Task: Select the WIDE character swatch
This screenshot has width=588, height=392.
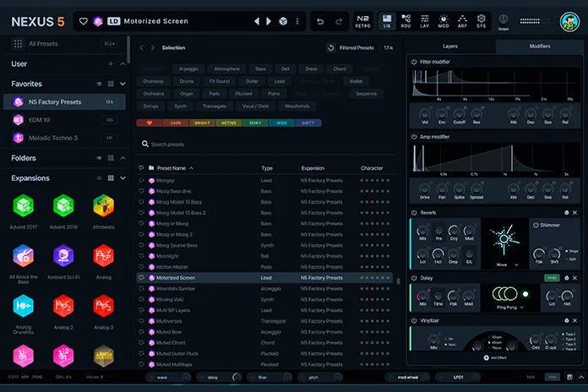Action: pos(281,123)
